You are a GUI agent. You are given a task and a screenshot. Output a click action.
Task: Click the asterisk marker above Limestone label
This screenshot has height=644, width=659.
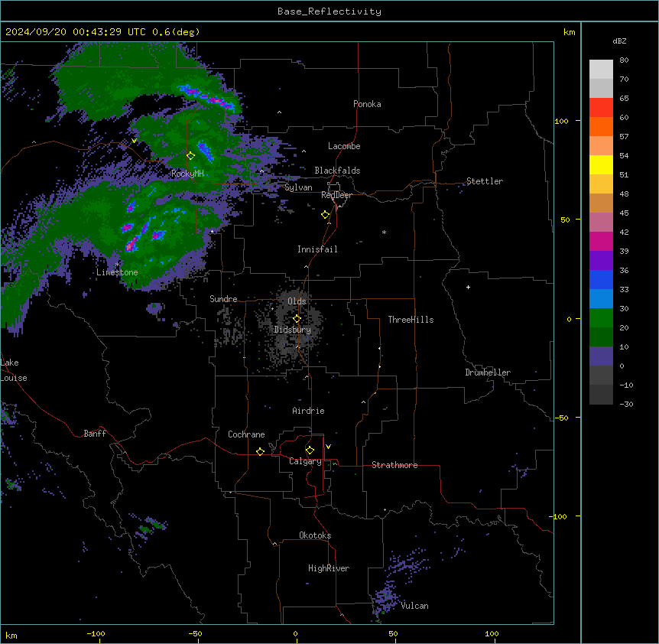117,265
